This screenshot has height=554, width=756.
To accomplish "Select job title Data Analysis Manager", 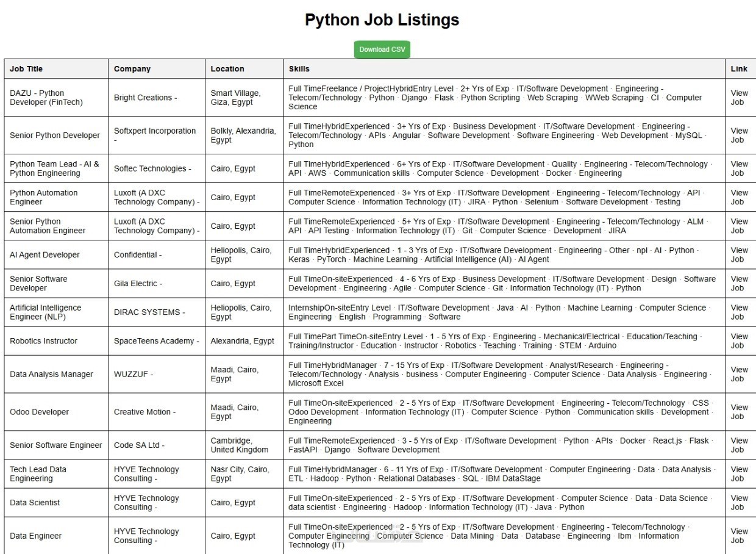I will coord(51,374).
